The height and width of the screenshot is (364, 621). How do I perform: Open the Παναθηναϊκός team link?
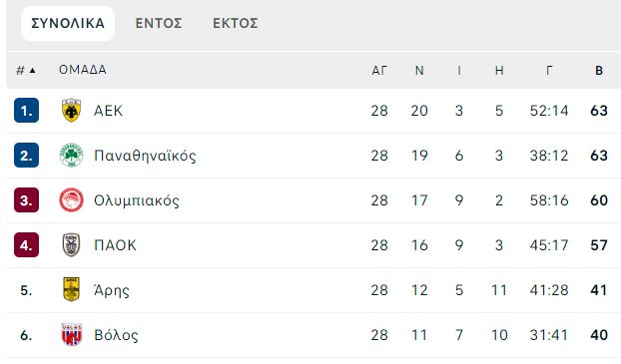pos(145,156)
